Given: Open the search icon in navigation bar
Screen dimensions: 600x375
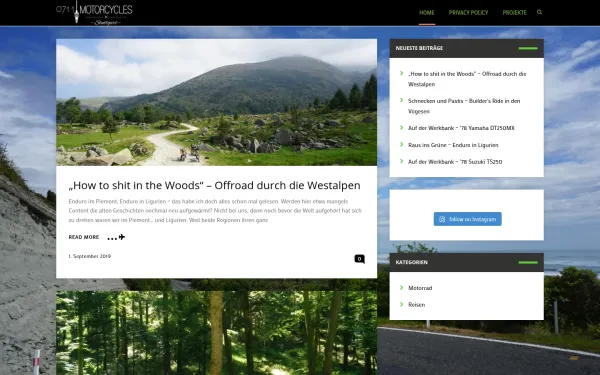Looking at the screenshot, I should [539, 12].
